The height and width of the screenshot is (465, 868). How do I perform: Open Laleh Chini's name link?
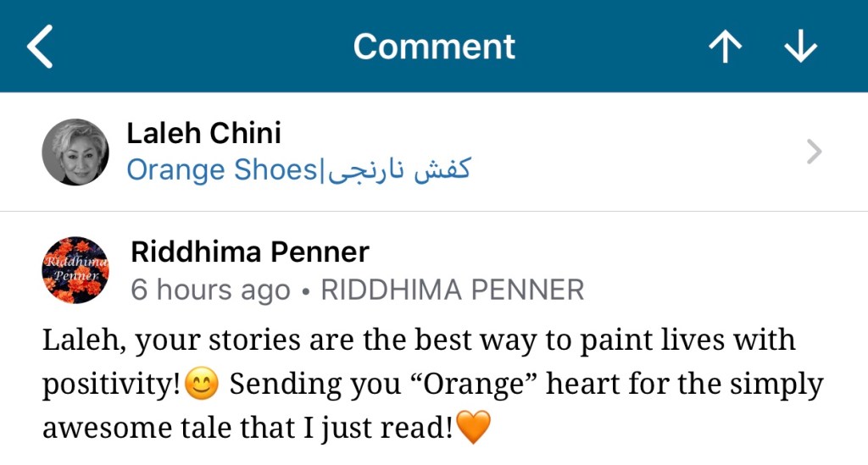[203, 133]
